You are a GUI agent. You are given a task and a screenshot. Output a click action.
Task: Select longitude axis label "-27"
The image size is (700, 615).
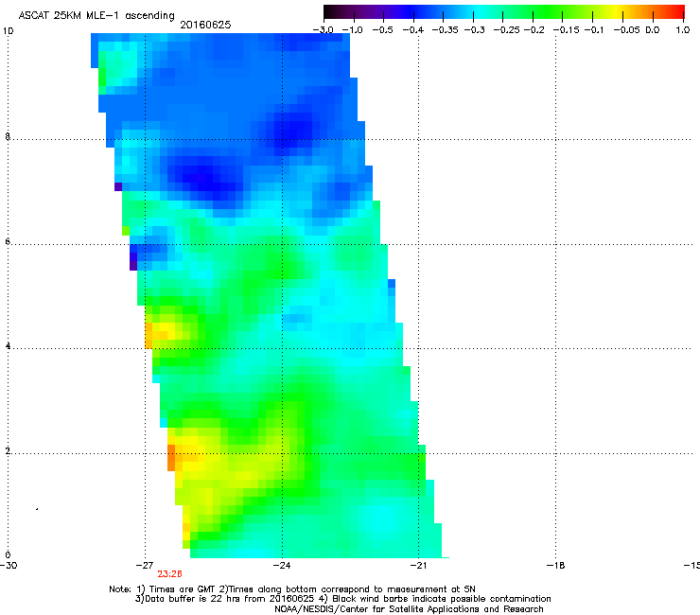click(x=145, y=566)
